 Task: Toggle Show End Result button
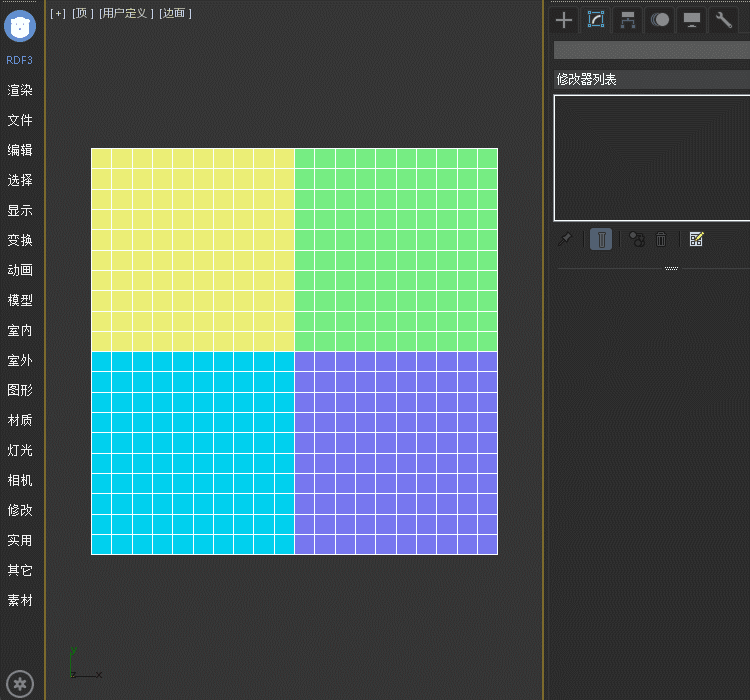[x=601, y=239]
